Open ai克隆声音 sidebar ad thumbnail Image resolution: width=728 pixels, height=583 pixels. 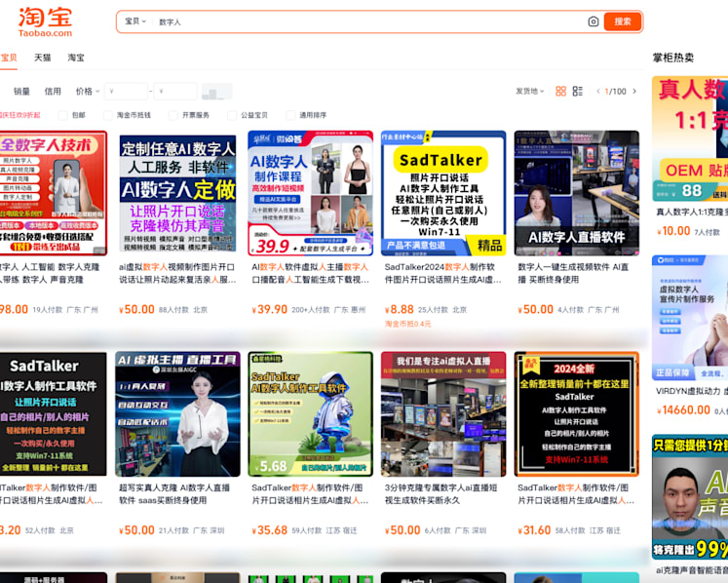tap(690, 497)
